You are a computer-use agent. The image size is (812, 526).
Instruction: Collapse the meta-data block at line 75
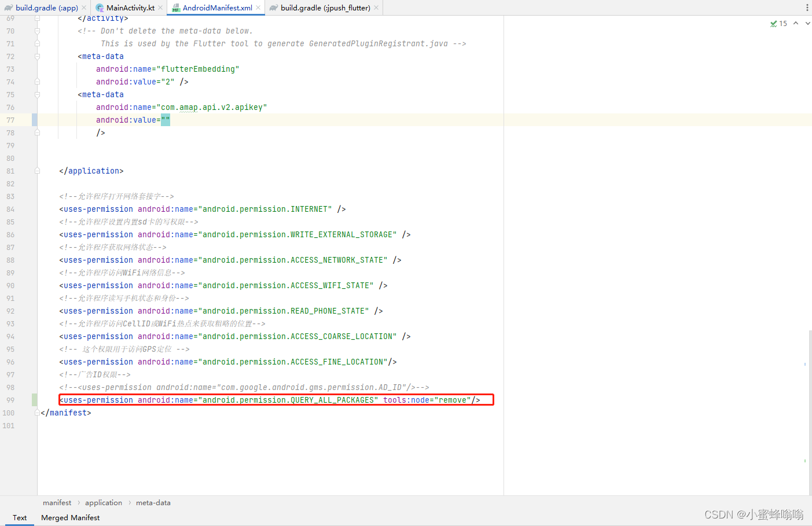point(37,95)
